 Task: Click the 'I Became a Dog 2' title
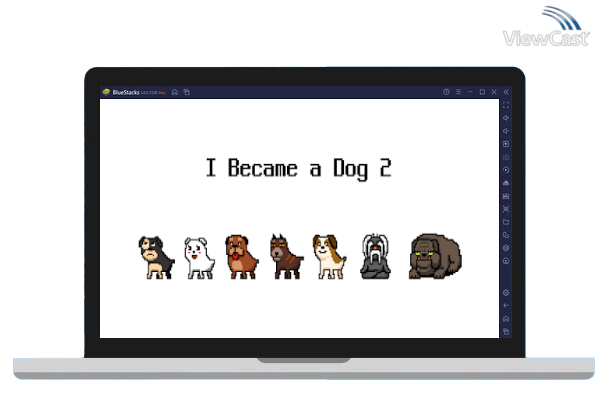299,169
